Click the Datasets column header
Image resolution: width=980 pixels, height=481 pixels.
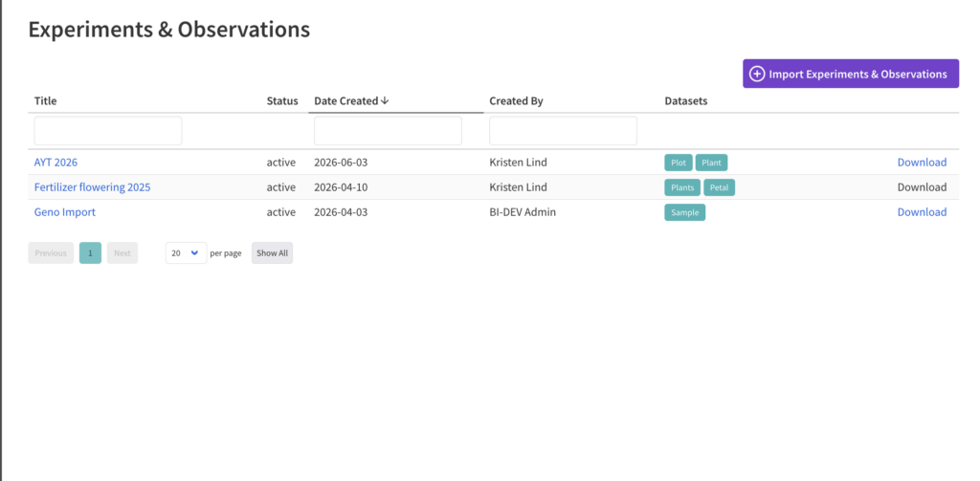pos(686,100)
